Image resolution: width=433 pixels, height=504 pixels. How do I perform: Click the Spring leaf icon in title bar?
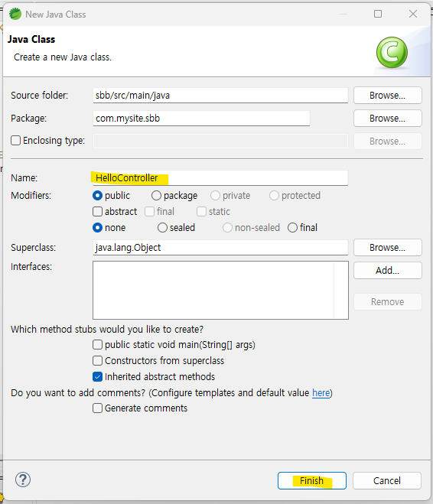(15, 14)
